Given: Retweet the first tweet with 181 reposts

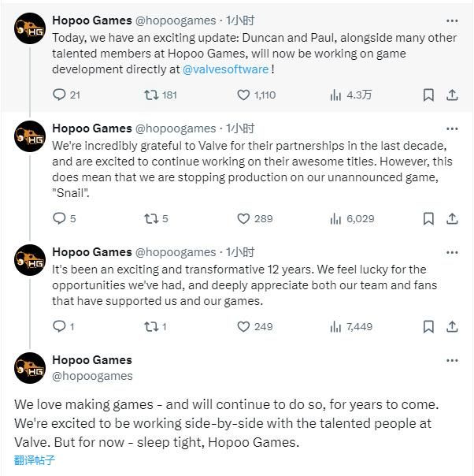Looking at the screenshot, I should pyautogui.click(x=152, y=95).
